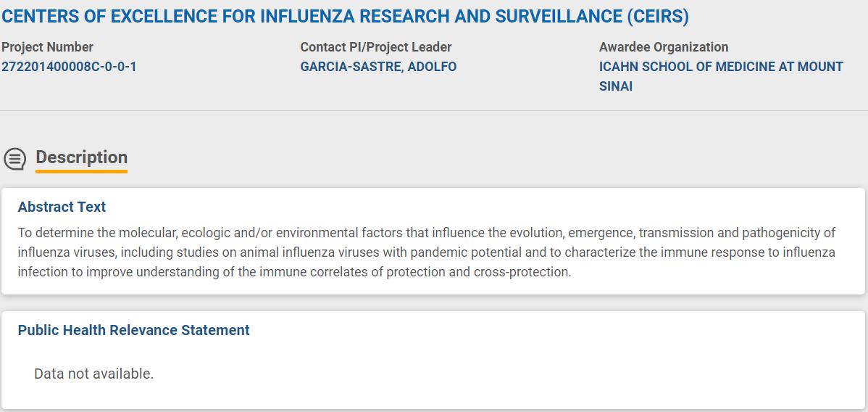868x412 pixels.
Task: Click the word SINAI under Awardee Organization
Action: click(x=616, y=86)
